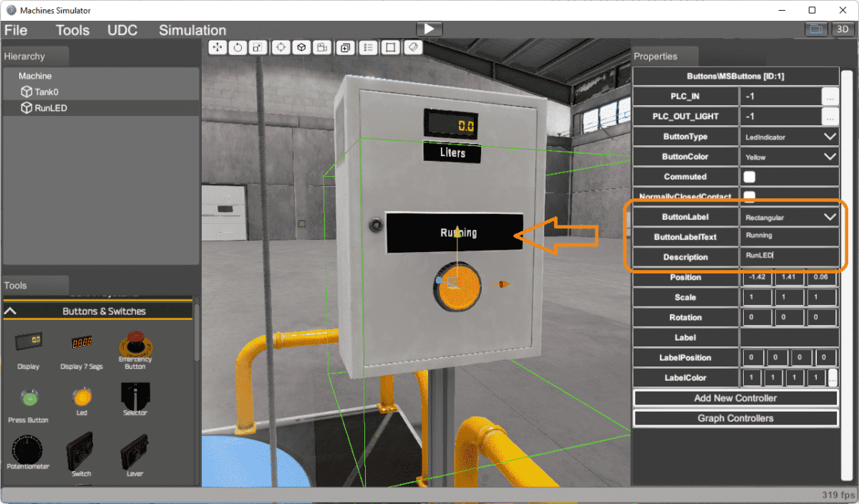Open the Simulation menu
The width and height of the screenshot is (859, 504).
(x=192, y=30)
